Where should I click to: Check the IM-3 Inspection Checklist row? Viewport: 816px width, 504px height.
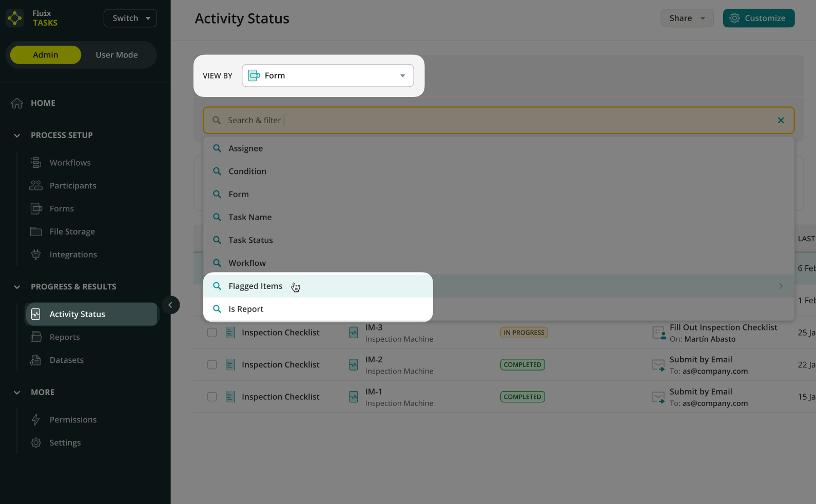click(212, 333)
